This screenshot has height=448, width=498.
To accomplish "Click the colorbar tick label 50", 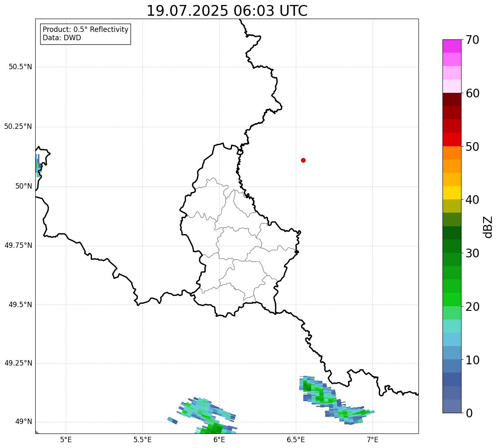I will tap(472, 147).
